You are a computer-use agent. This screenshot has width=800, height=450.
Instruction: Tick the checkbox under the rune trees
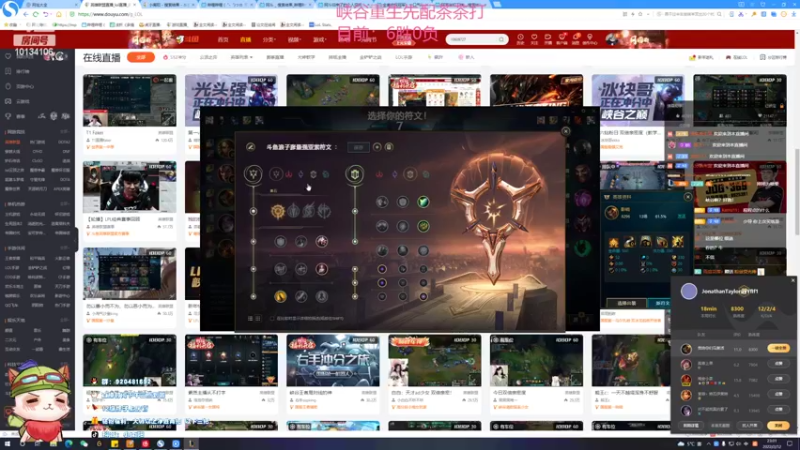[272, 318]
